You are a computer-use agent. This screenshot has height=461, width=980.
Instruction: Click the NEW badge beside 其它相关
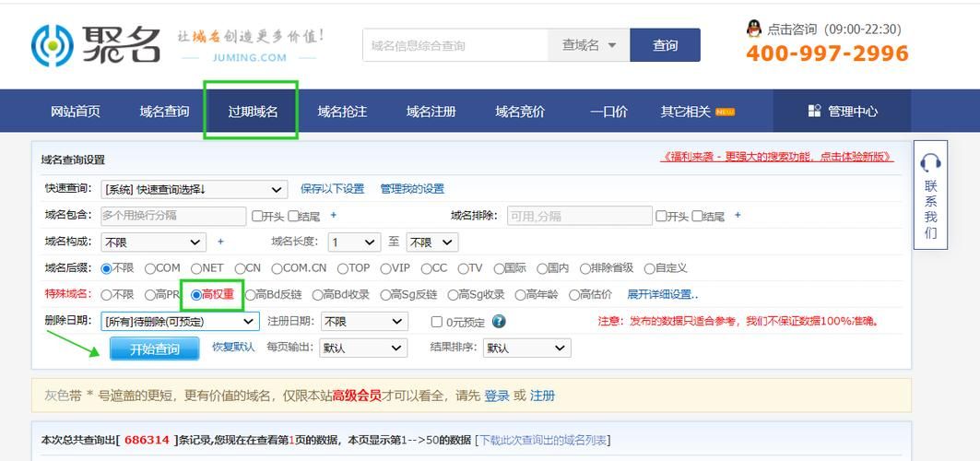725,112
